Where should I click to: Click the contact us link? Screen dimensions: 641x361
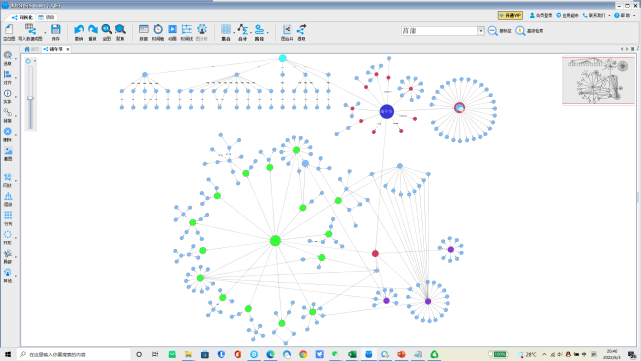tap(594, 16)
